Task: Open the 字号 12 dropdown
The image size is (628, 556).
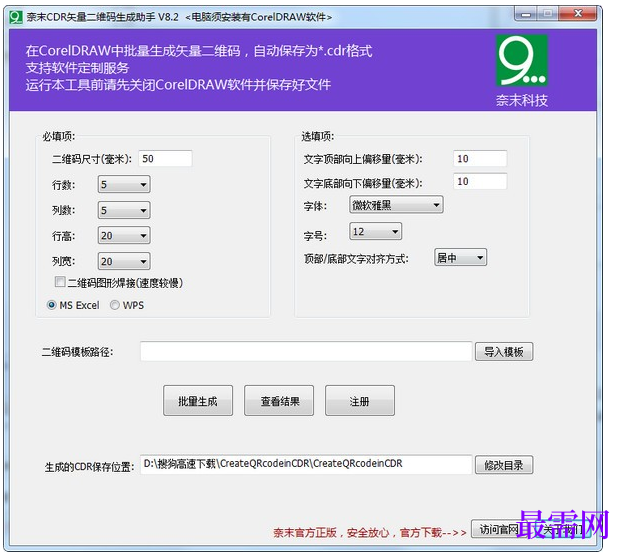Action: (x=375, y=231)
